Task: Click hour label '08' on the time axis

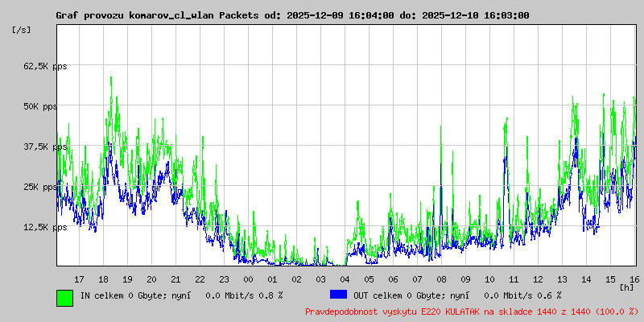Action: (x=441, y=279)
